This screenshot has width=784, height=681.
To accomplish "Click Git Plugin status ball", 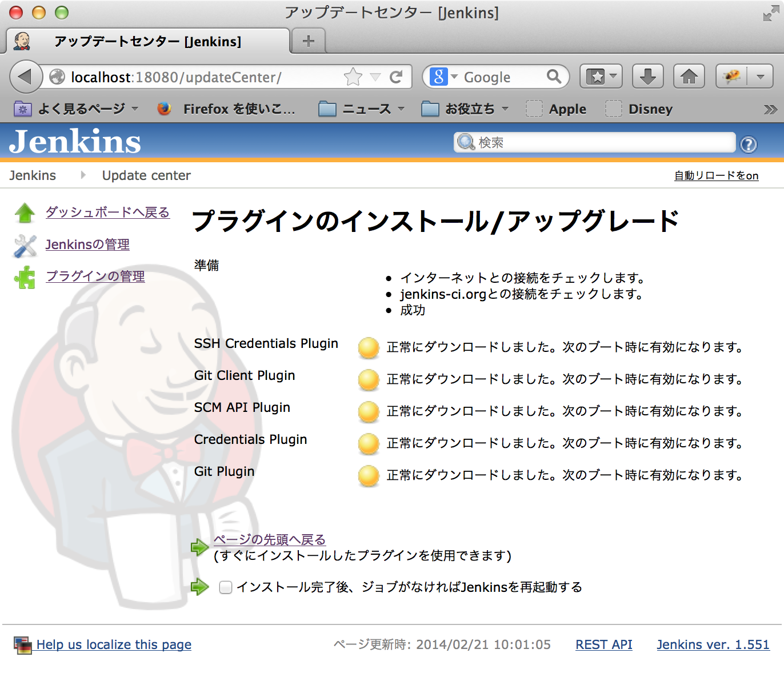I will pyautogui.click(x=369, y=475).
